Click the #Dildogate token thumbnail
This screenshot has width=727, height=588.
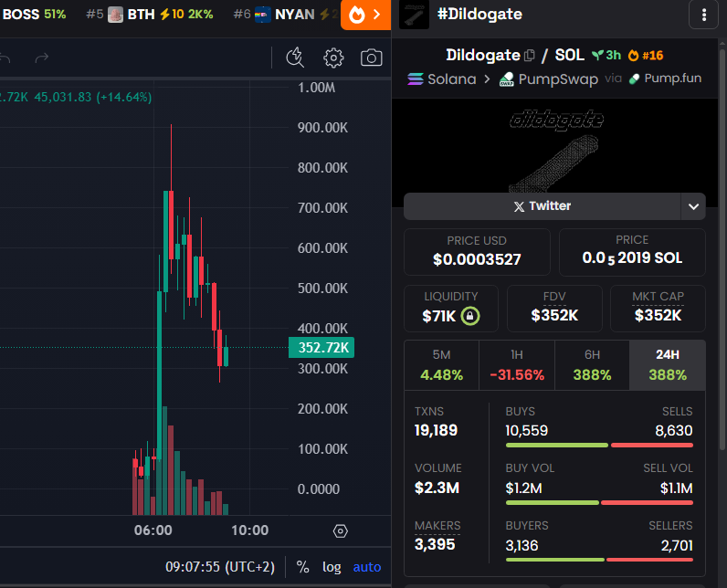point(414,15)
